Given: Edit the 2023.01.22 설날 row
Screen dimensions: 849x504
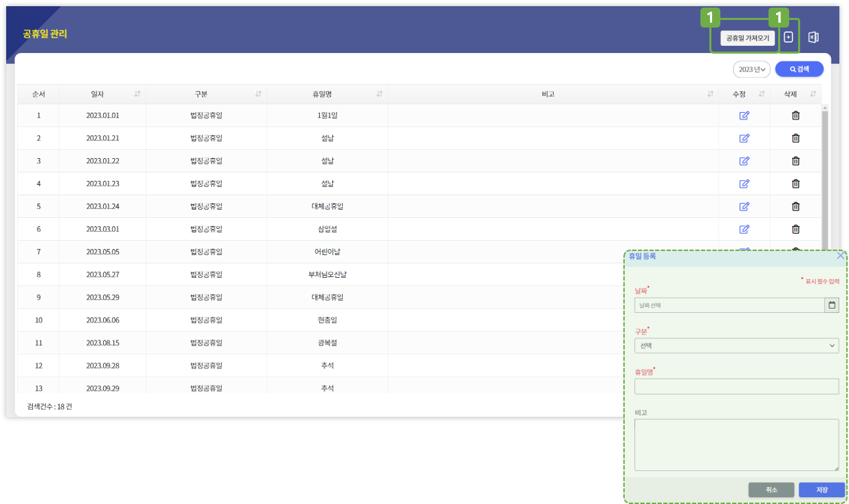Looking at the screenshot, I should click(x=744, y=161).
